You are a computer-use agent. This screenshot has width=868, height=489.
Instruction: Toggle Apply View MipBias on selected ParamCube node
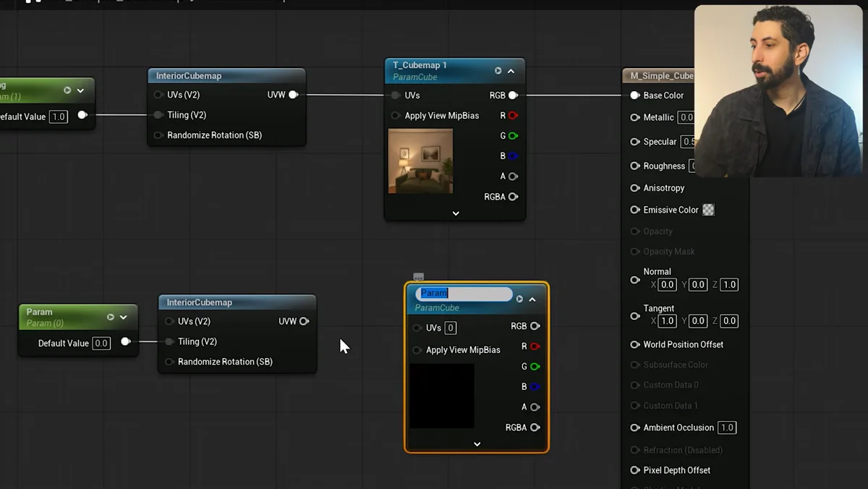click(417, 350)
